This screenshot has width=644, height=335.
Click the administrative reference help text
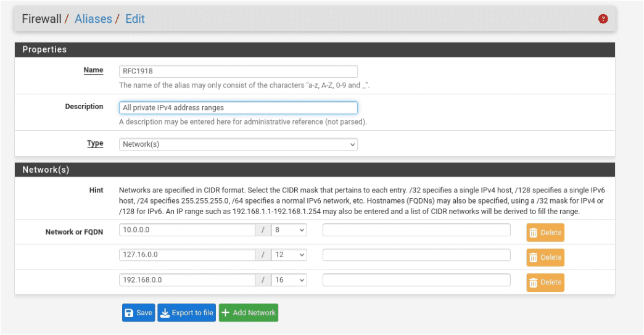(x=242, y=122)
